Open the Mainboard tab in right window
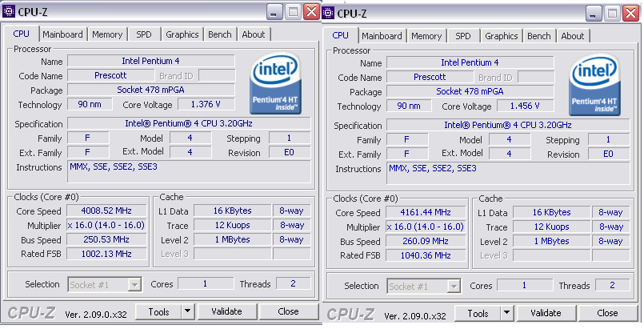The image size is (644, 329). 382,36
